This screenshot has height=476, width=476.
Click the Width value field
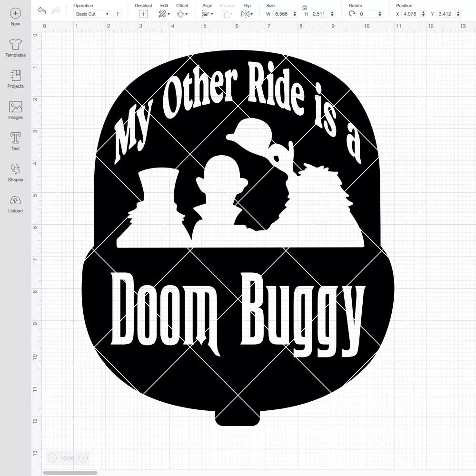tap(282, 14)
